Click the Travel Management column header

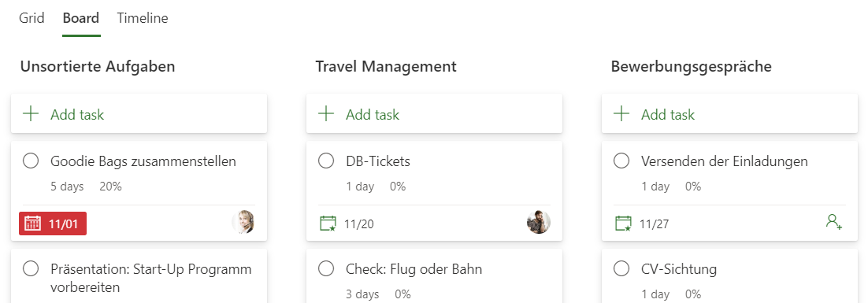pos(386,67)
